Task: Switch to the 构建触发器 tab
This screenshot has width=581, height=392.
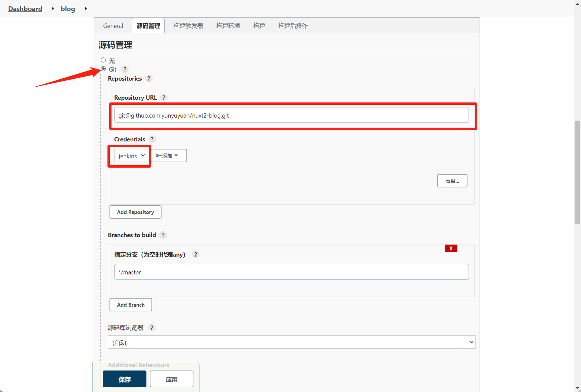Action: (188, 26)
